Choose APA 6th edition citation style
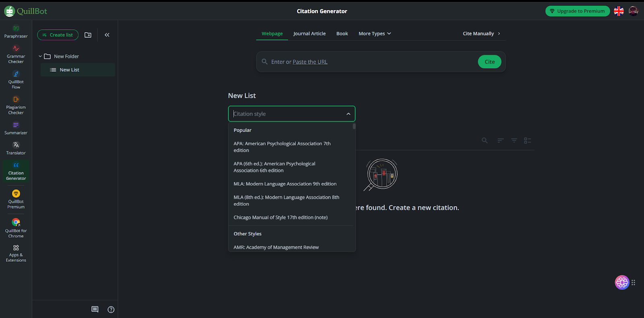The height and width of the screenshot is (318, 644). tap(291, 167)
